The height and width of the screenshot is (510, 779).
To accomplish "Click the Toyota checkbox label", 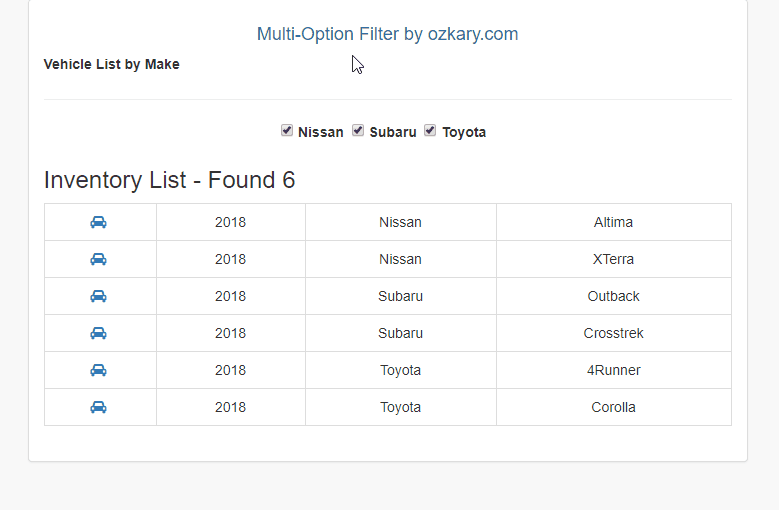I will (464, 133).
